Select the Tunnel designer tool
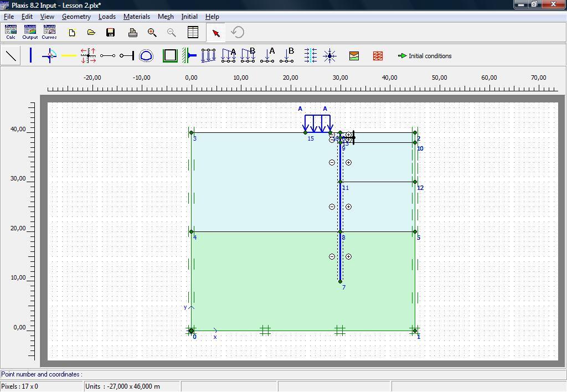This screenshot has height=392, width=567. click(146, 56)
